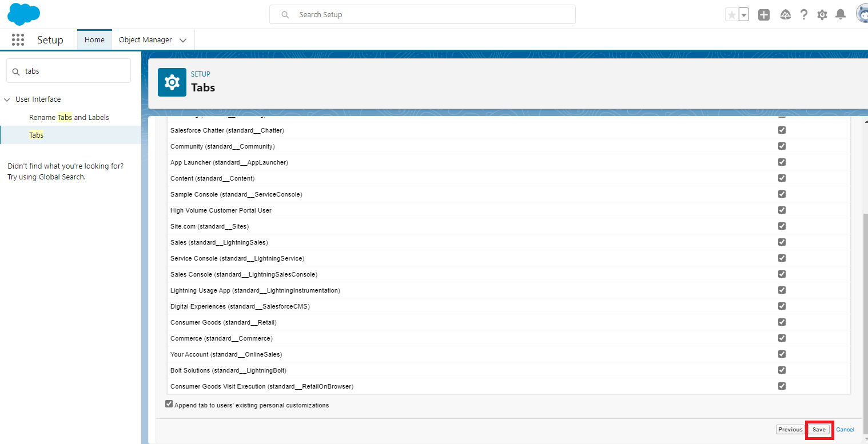The image size is (868, 444).
Task: Open the Favorites list dropdown arrow
Action: coord(744,15)
